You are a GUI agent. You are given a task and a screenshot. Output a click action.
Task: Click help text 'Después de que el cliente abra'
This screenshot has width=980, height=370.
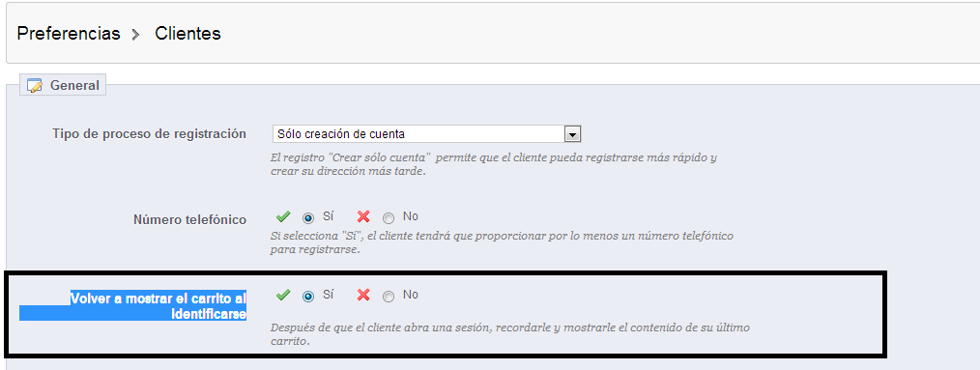point(510,334)
